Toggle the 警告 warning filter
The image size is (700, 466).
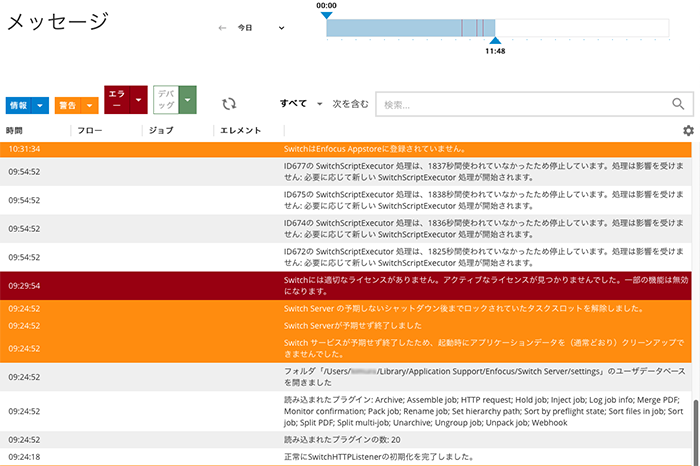68,105
